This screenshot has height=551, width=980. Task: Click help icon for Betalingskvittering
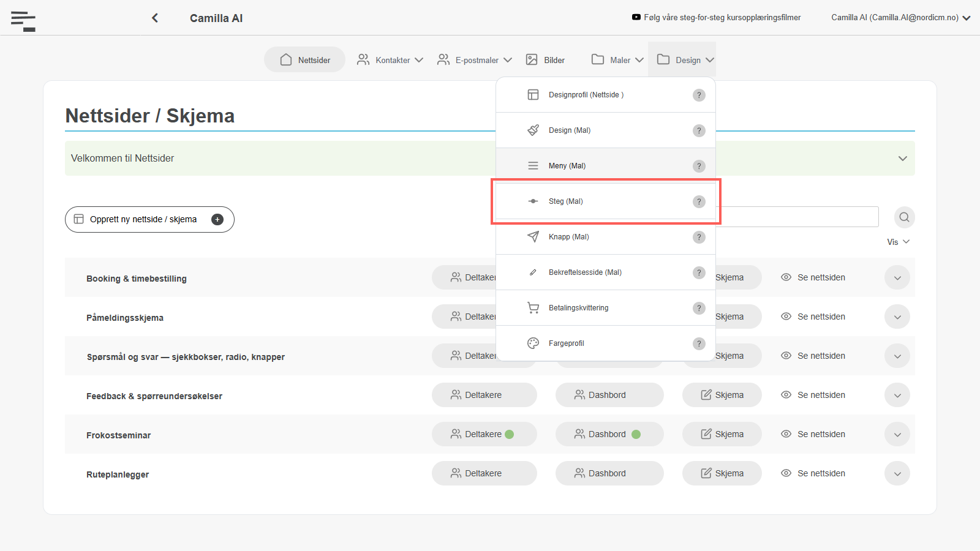point(699,308)
